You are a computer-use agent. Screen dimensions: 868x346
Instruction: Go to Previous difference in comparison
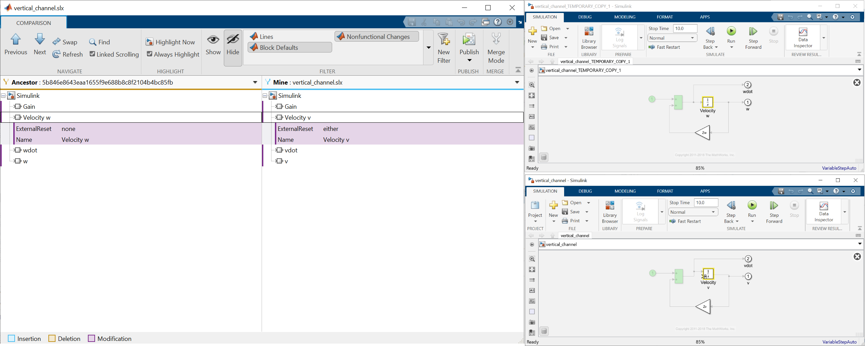(16, 44)
